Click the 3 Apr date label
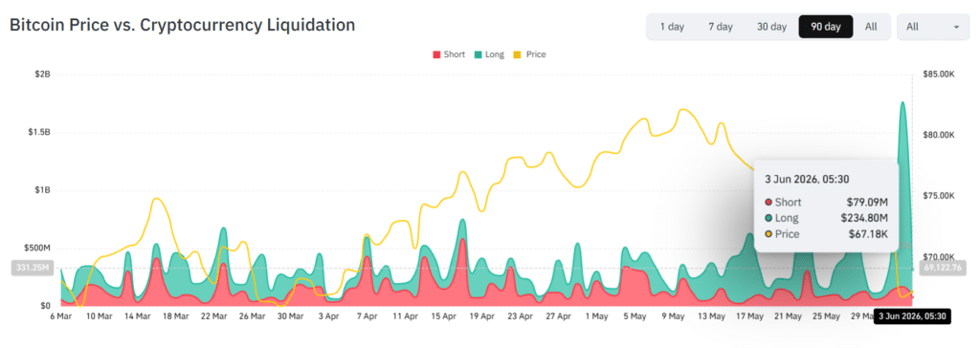Screen dimensions: 980x348 [x=329, y=316]
